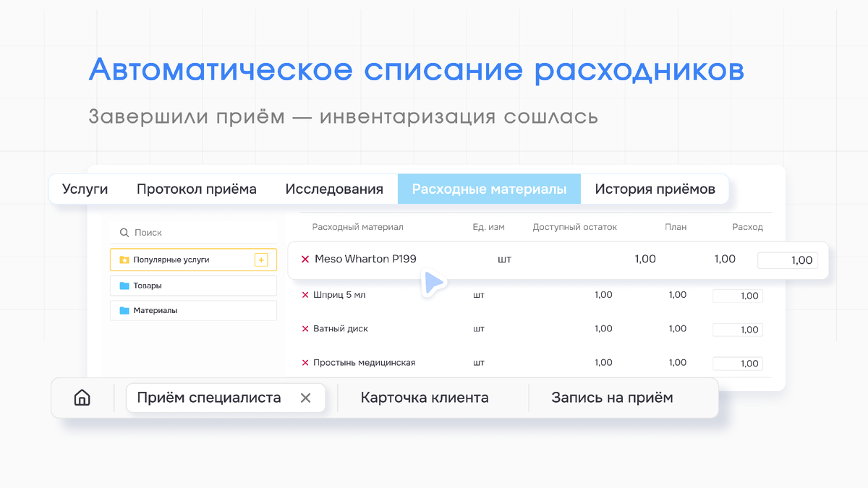
Task: Select the Meso Wharton P199 name
Action: point(365,259)
